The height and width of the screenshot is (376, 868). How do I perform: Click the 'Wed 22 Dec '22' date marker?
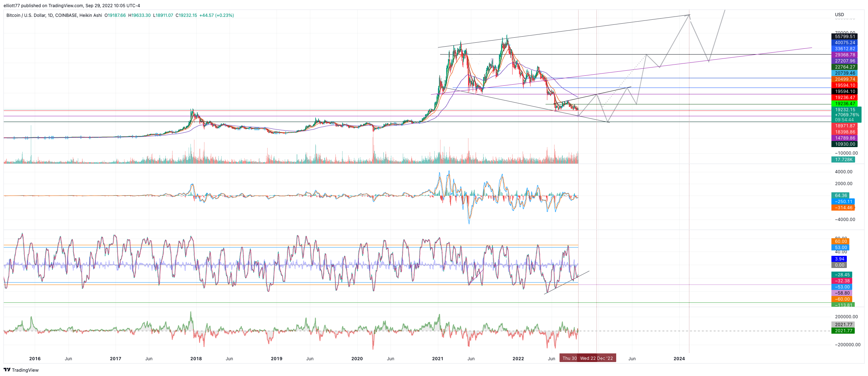pos(597,358)
